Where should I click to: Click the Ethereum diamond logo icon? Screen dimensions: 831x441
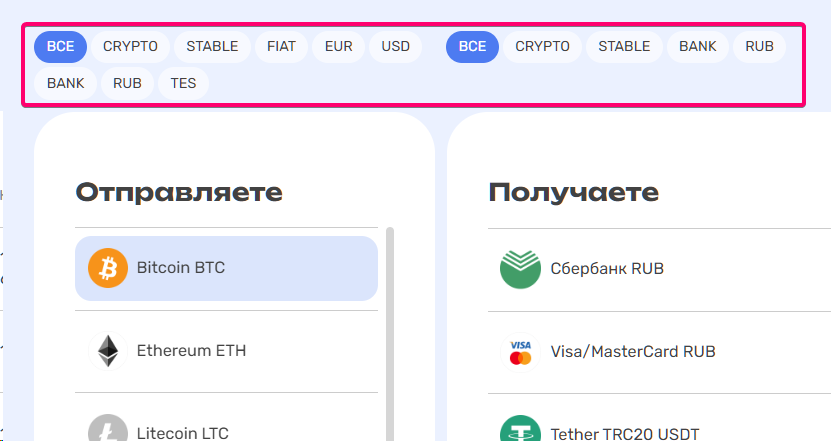(108, 351)
